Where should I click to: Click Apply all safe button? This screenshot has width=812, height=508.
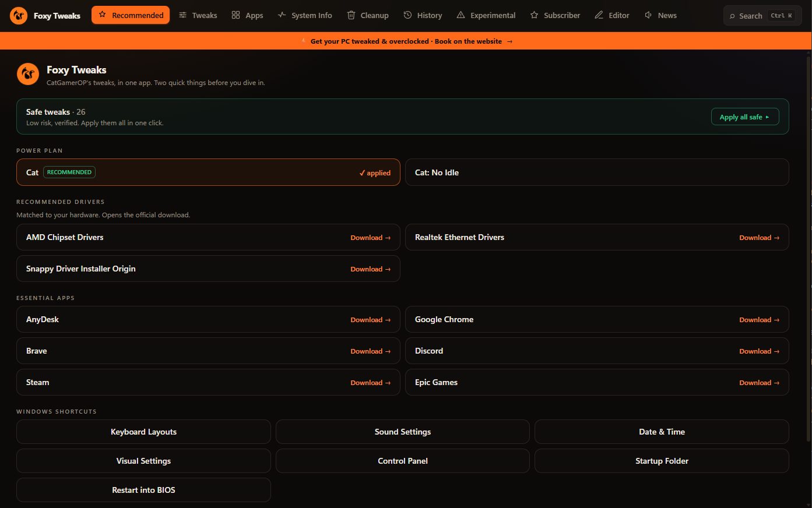pos(745,117)
